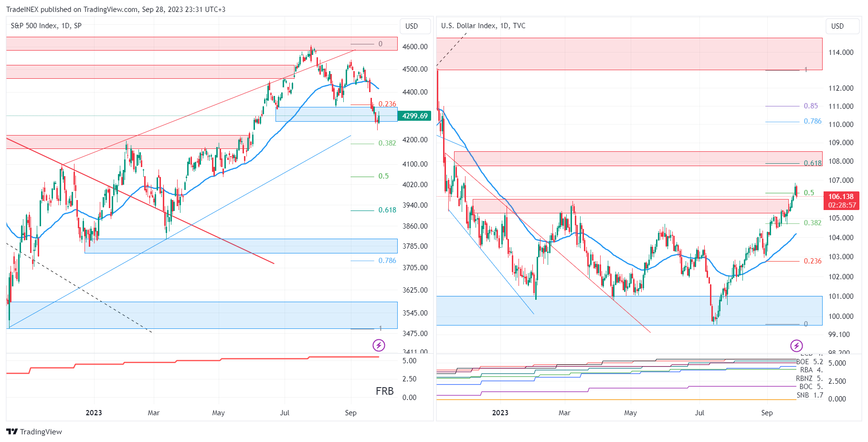The height and width of the screenshot is (442, 868).
Task: Click the May date label on Dollar Index chart
Action: (631, 413)
